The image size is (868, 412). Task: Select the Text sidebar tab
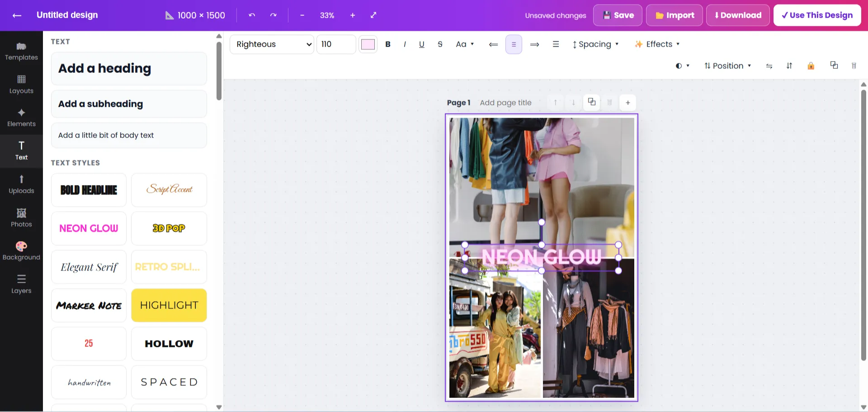point(21,151)
